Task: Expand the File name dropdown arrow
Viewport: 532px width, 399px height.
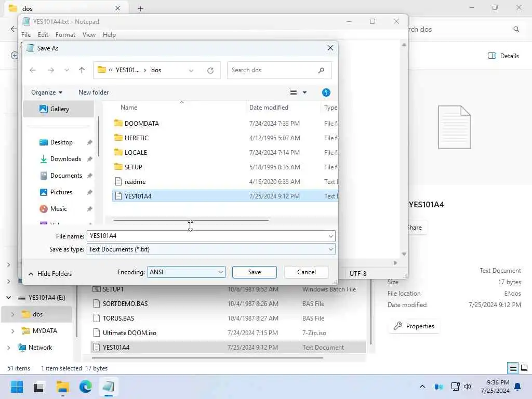Action: tap(331, 236)
